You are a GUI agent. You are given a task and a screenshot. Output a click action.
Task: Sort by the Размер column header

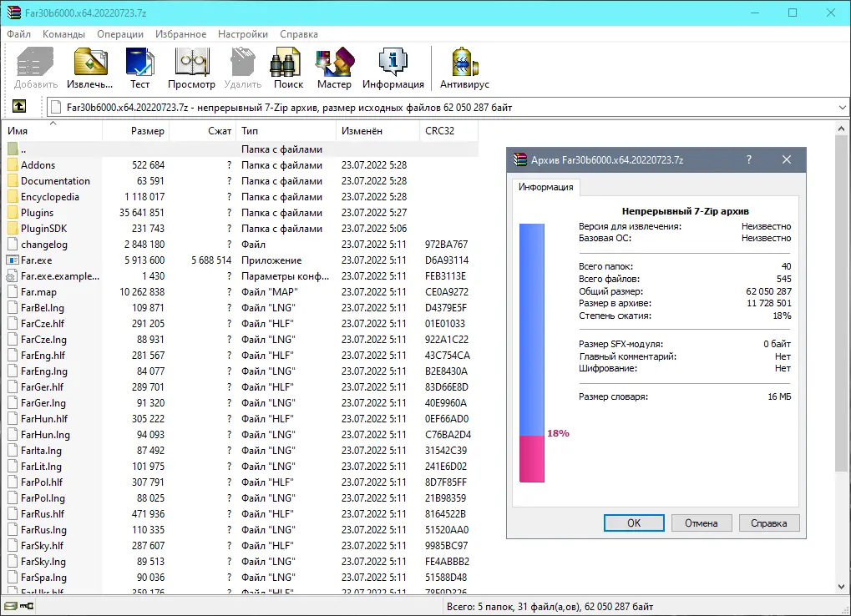point(135,131)
